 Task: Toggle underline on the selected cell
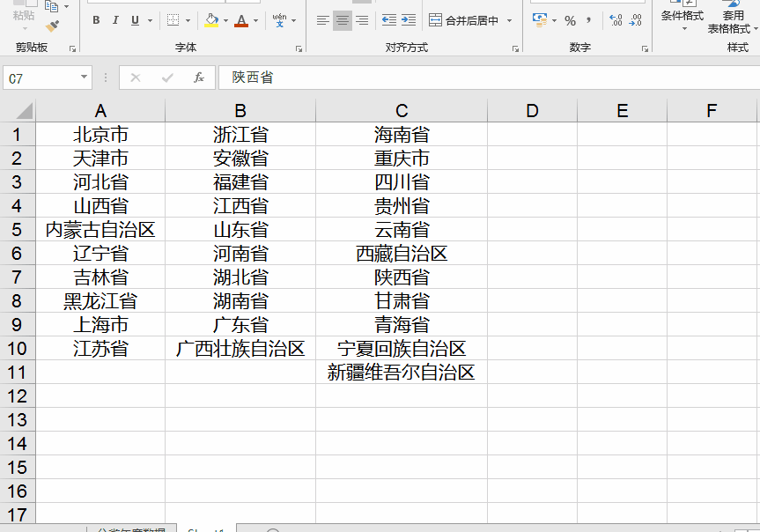click(x=135, y=20)
